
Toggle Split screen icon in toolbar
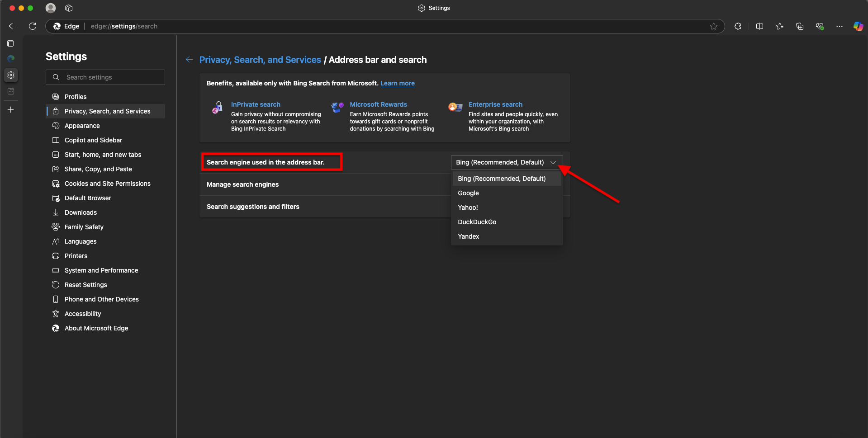click(759, 26)
